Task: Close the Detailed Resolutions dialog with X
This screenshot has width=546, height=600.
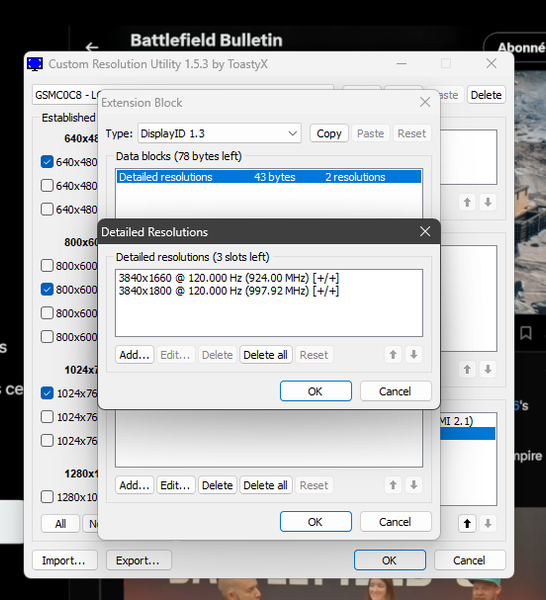Action: [425, 232]
